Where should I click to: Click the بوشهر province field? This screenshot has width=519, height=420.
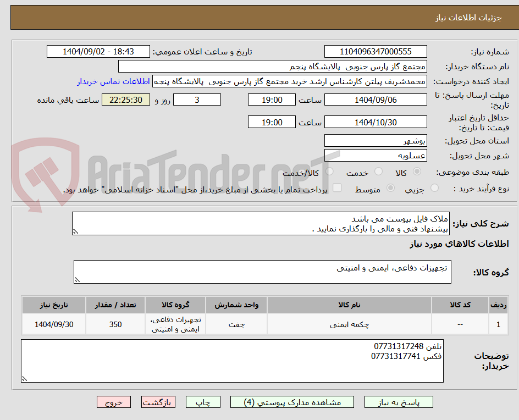[376, 141]
